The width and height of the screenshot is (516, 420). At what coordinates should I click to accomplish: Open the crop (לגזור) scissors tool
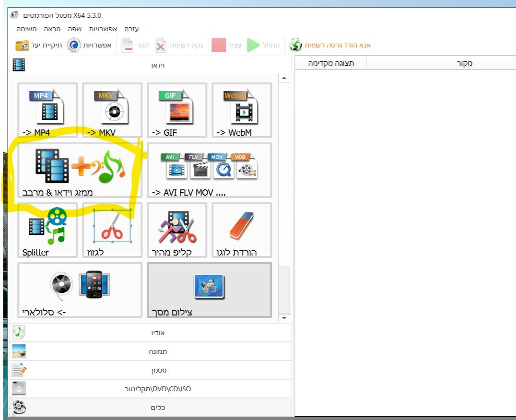112,230
